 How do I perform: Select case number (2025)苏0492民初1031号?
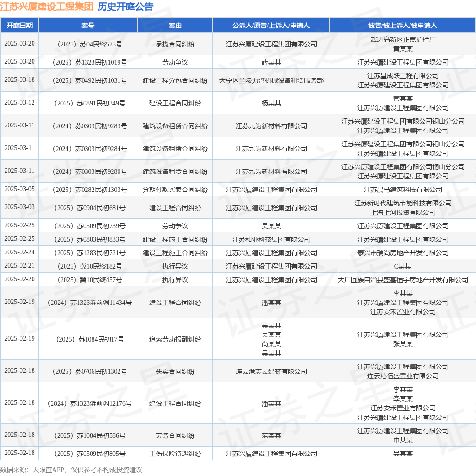pos(90,81)
